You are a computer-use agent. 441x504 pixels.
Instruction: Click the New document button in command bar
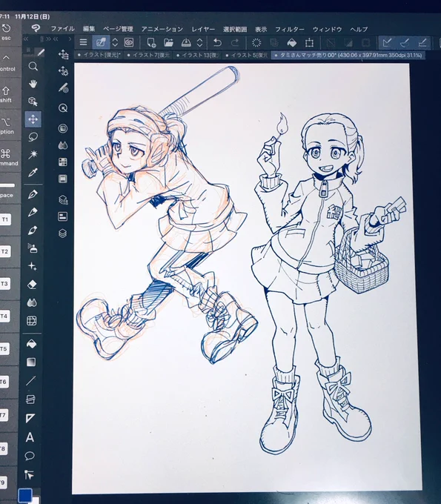(x=151, y=42)
